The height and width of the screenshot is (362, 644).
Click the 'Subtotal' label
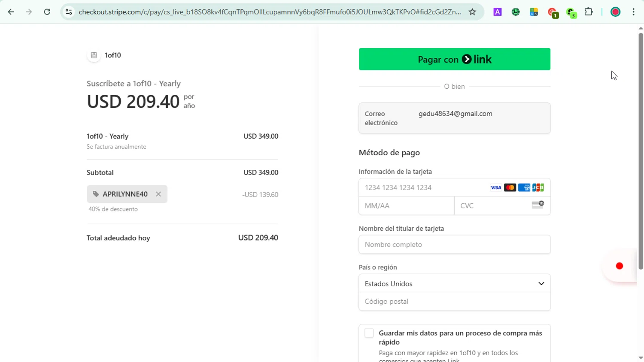coord(100,172)
